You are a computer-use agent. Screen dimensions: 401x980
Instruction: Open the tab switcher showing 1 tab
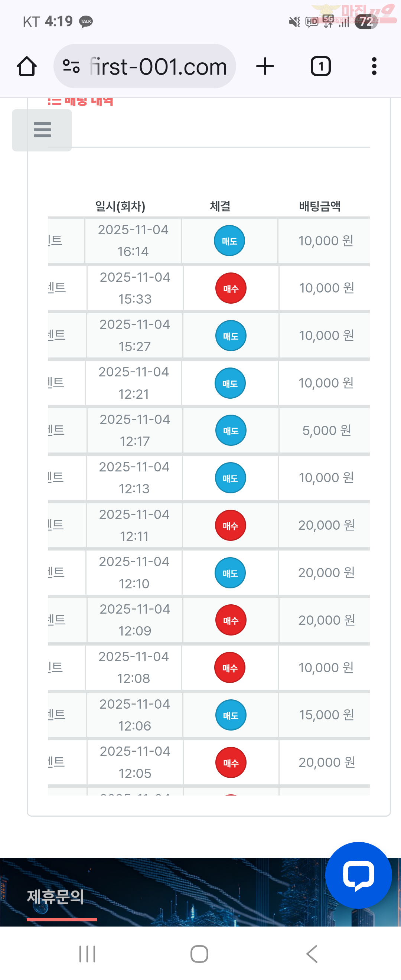click(x=320, y=66)
